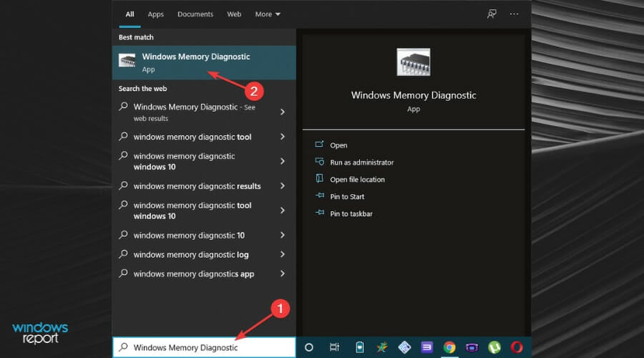Open Google Chrome from the taskbar
644x358 pixels.
coord(449,348)
